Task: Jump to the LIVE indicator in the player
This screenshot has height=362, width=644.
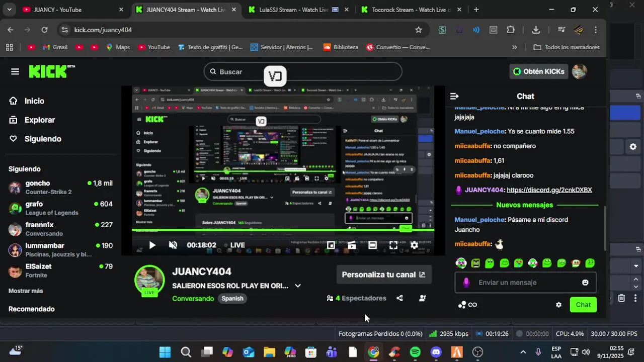Action: 234,245
